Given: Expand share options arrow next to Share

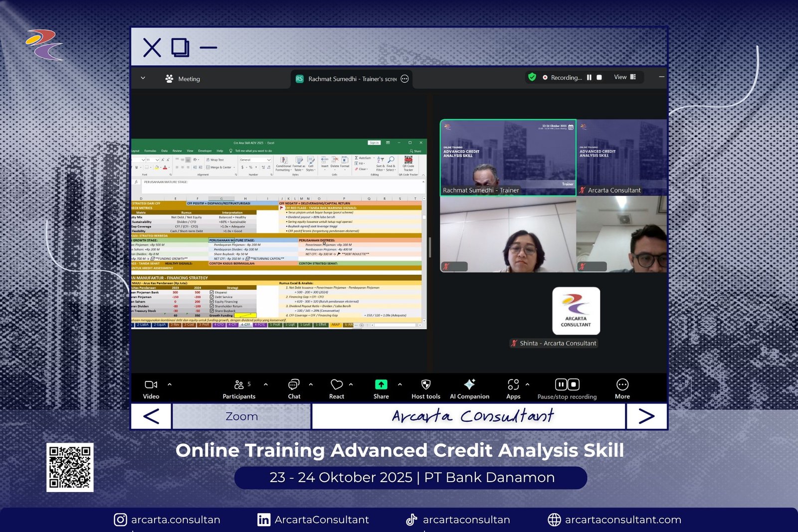Looking at the screenshot, I should click(400, 384).
